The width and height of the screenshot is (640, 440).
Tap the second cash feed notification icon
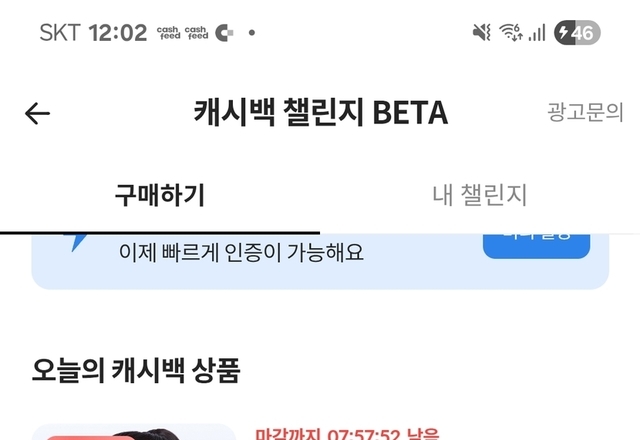pos(196,33)
